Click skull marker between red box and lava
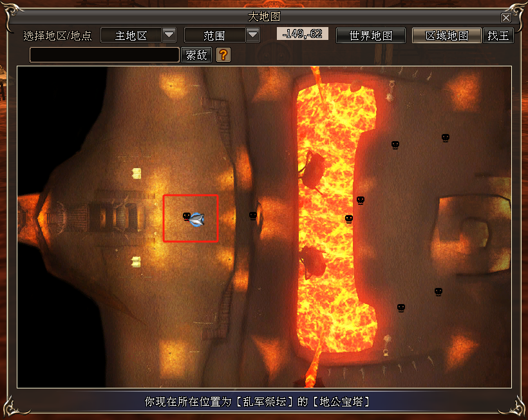Viewport: 528px width, 420px height. pos(253,216)
